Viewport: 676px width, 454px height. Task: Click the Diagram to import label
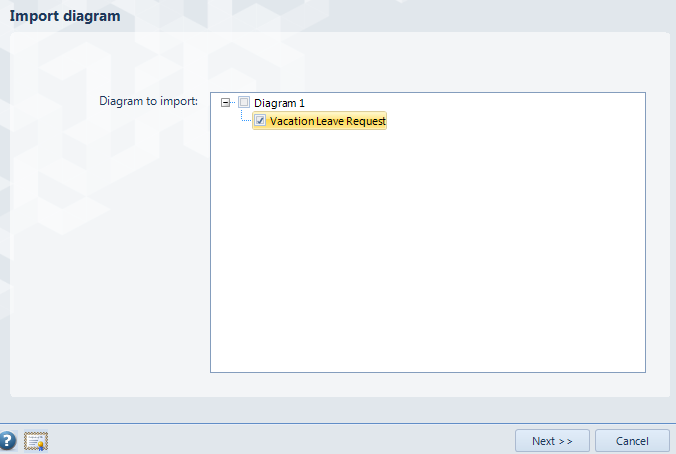[148, 101]
